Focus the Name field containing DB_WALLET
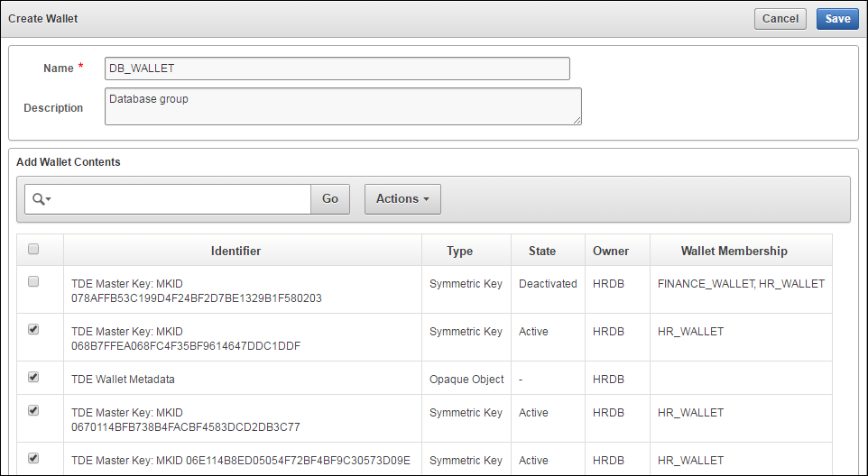Viewport: 868px width, 476px height. click(x=337, y=69)
